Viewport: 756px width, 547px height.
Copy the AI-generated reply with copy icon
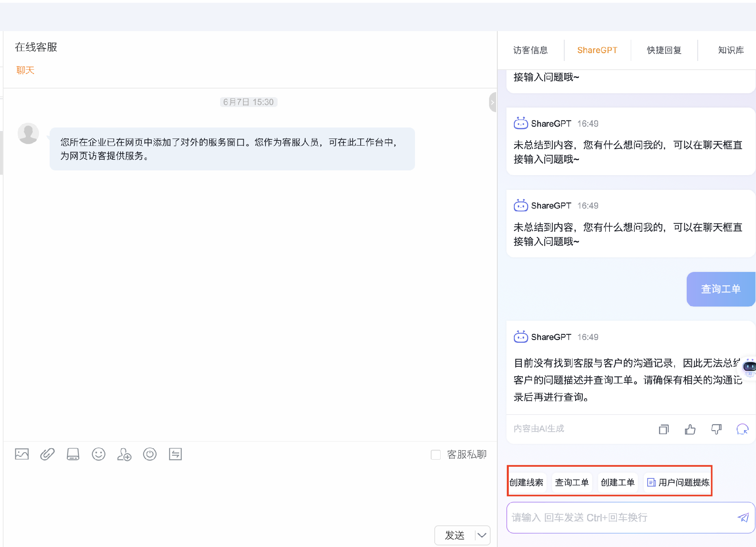tap(664, 429)
